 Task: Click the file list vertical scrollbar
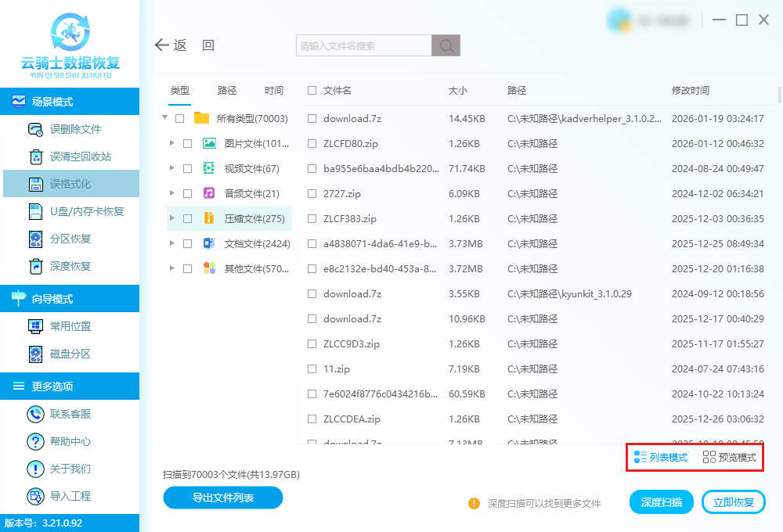[x=780, y=95]
